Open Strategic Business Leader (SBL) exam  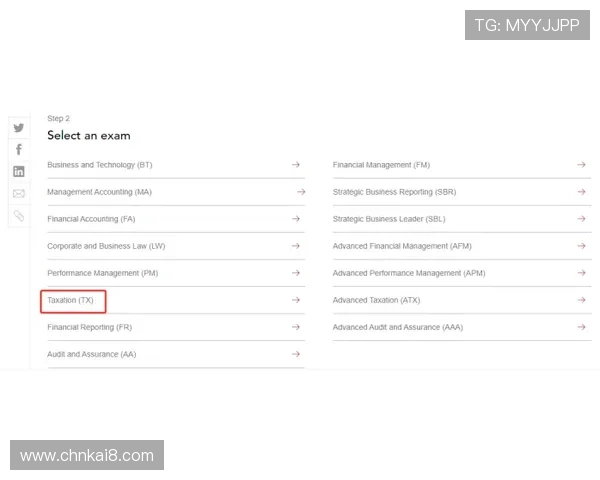[389, 219]
